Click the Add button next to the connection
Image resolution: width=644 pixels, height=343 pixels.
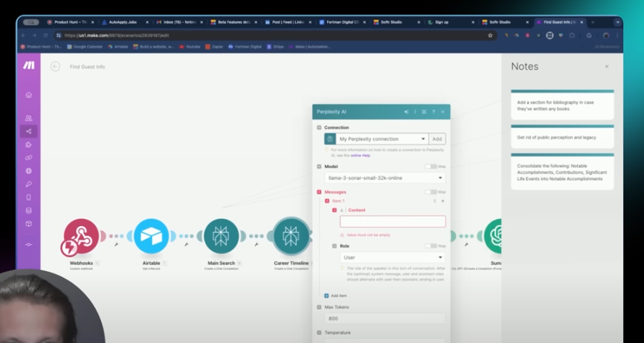(437, 138)
